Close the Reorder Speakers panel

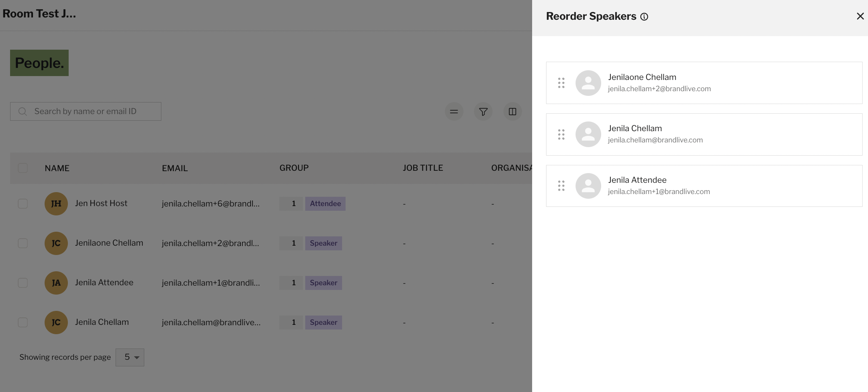coord(860,16)
